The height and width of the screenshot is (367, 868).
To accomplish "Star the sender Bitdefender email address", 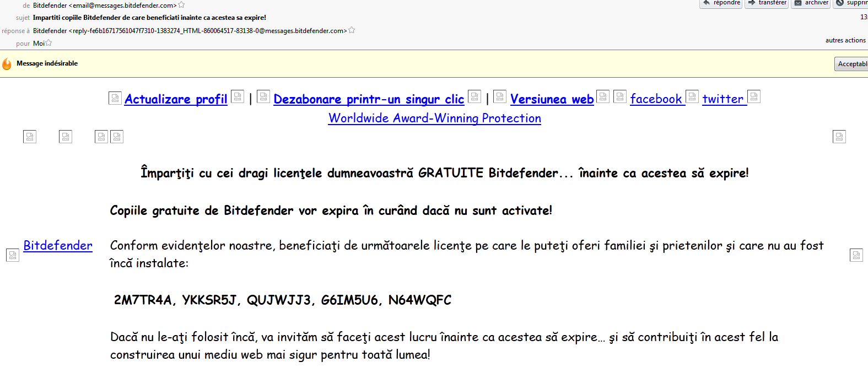I will pos(181,5).
